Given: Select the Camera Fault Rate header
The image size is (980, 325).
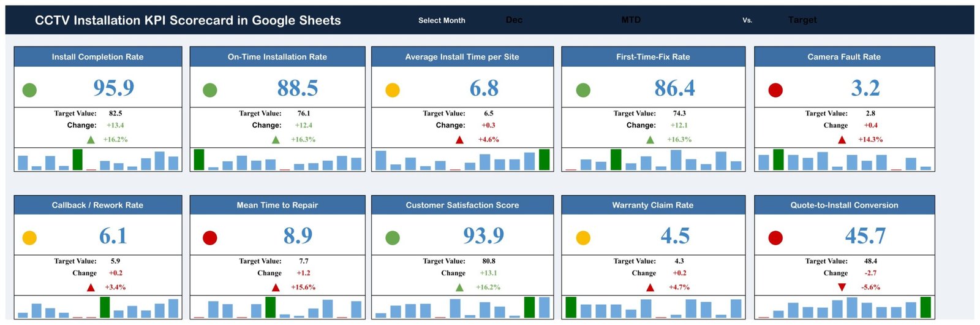Looking at the screenshot, I should click(844, 57).
